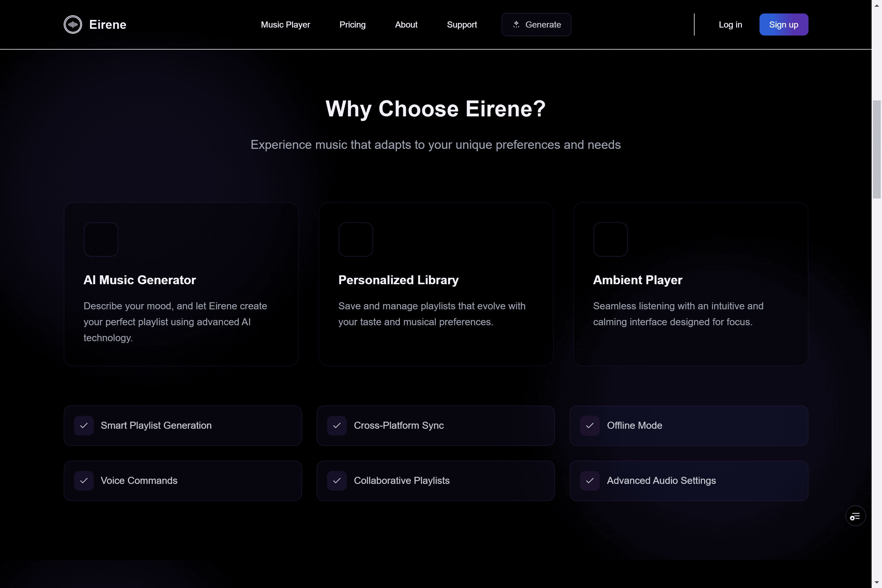Screen dimensions: 882x588
Task: Click the Sign up button
Action: tap(784, 24)
